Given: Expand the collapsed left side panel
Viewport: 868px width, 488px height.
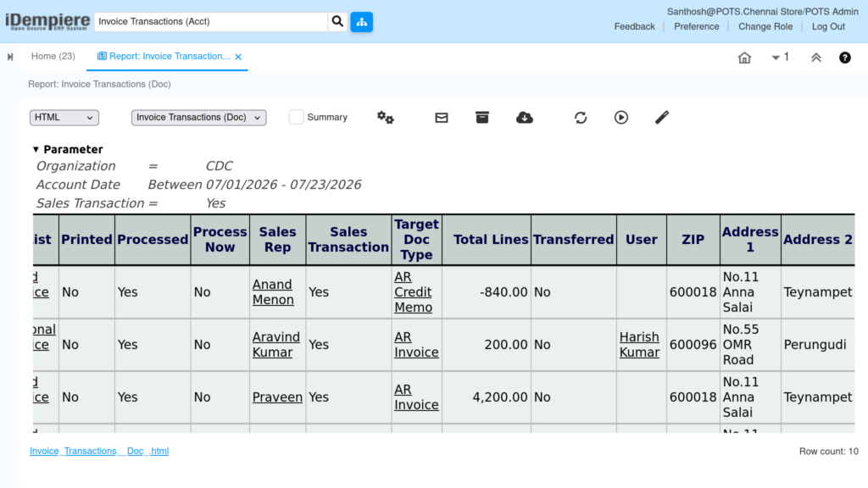Looking at the screenshot, I should click(x=10, y=57).
